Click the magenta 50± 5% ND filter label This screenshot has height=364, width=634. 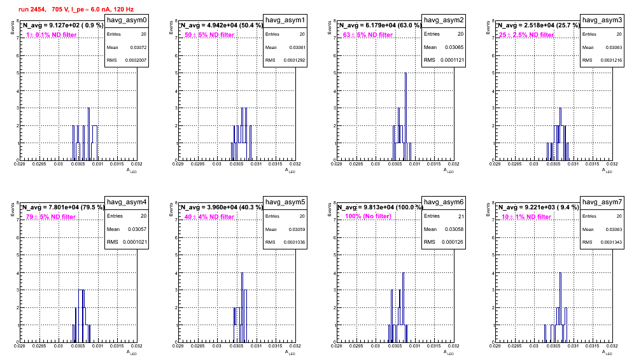click(209, 35)
